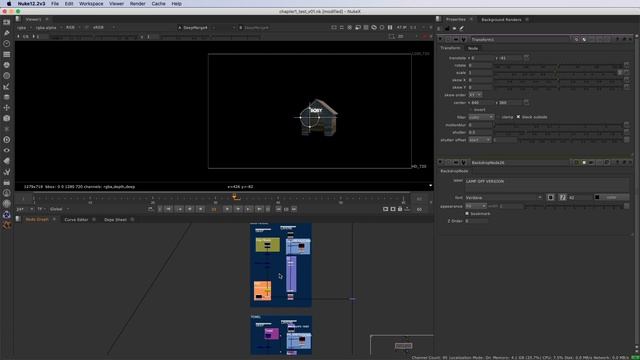Image resolution: width=640 pixels, height=360 pixels.
Task: Open the MetaData nodes tag icon
Action: (x=7, y=161)
